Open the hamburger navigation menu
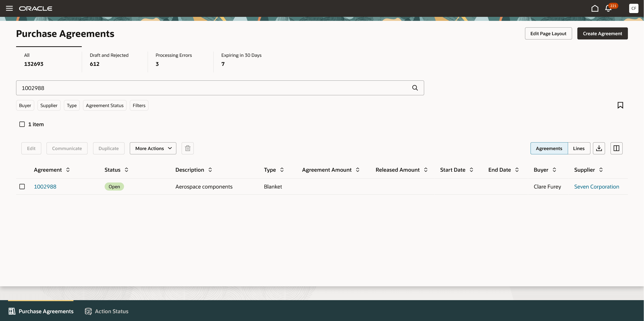Image resolution: width=644 pixels, height=321 pixels. pyautogui.click(x=9, y=8)
